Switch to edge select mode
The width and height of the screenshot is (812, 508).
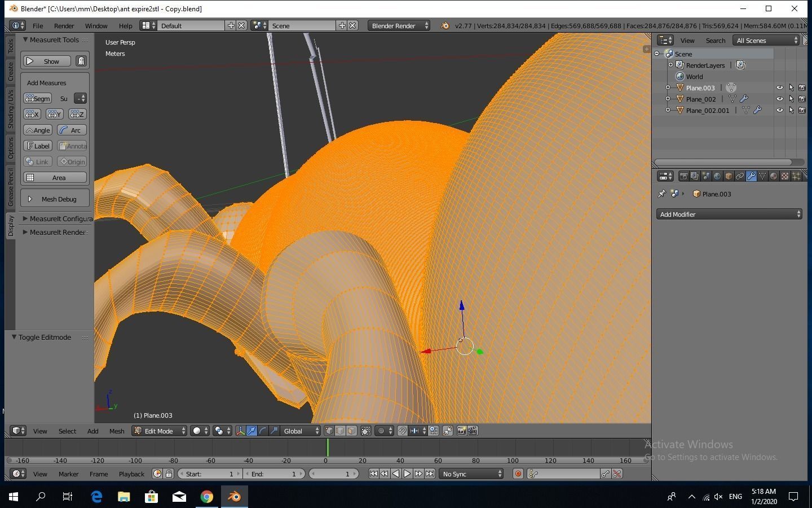341,431
